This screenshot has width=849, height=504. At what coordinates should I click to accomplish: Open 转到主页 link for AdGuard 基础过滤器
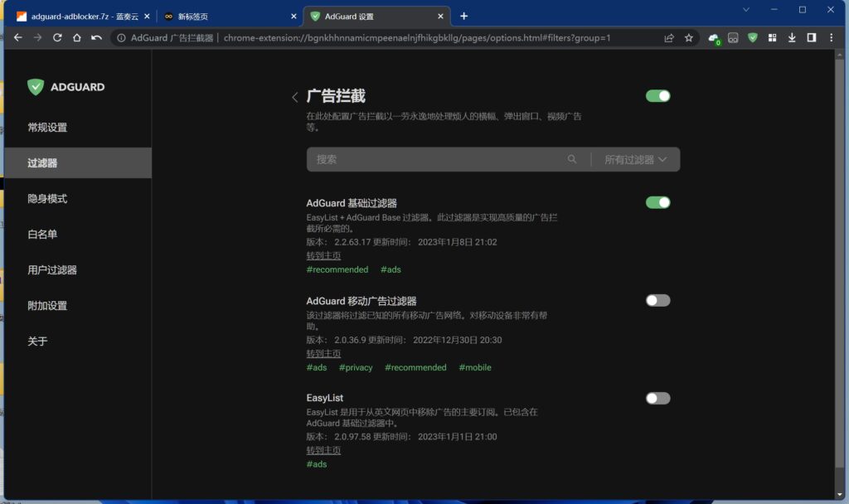tap(323, 255)
